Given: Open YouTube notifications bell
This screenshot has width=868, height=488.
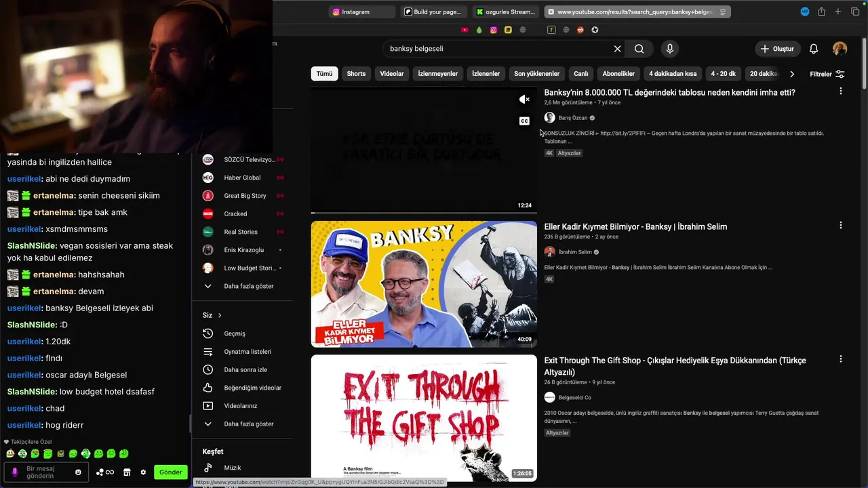Looking at the screenshot, I should [814, 49].
